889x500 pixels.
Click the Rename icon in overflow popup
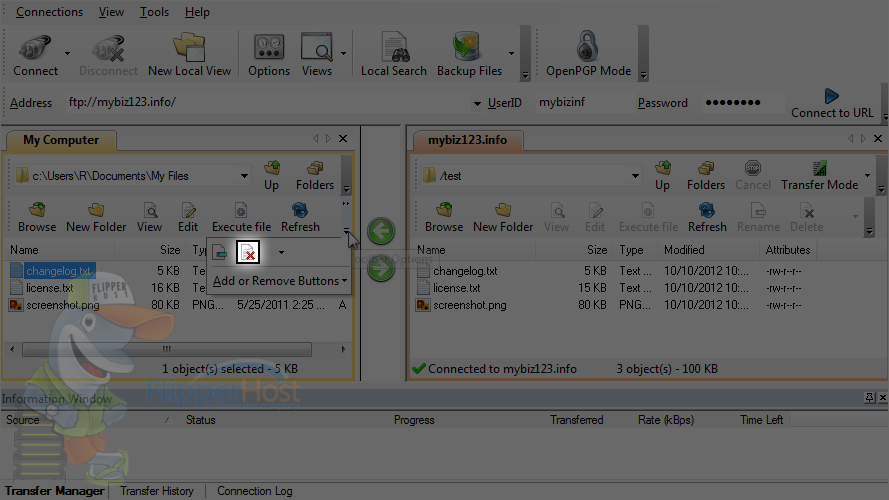click(220, 252)
